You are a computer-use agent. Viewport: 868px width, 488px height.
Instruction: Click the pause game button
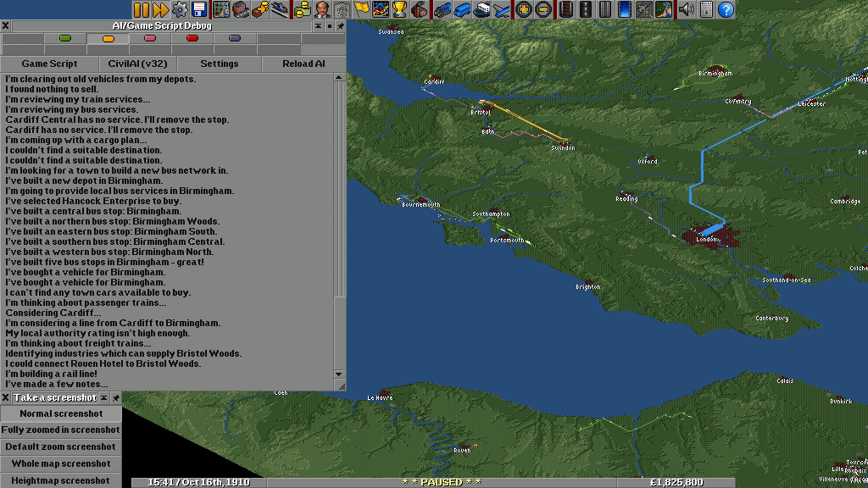click(x=141, y=10)
